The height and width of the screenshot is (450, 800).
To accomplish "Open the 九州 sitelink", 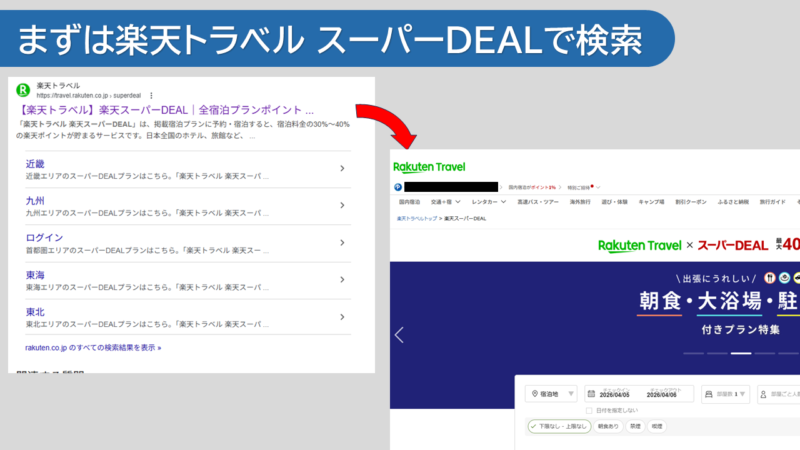I will [x=35, y=201].
